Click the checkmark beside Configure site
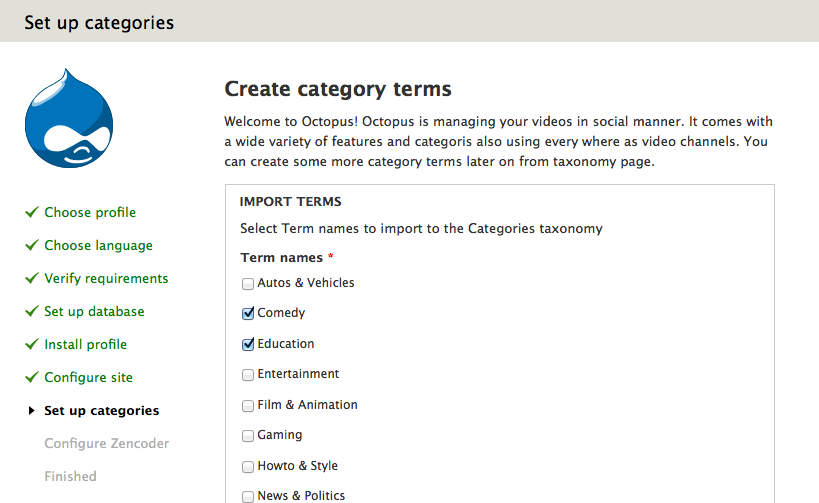 pyautogui.click(x=32, y=377)
